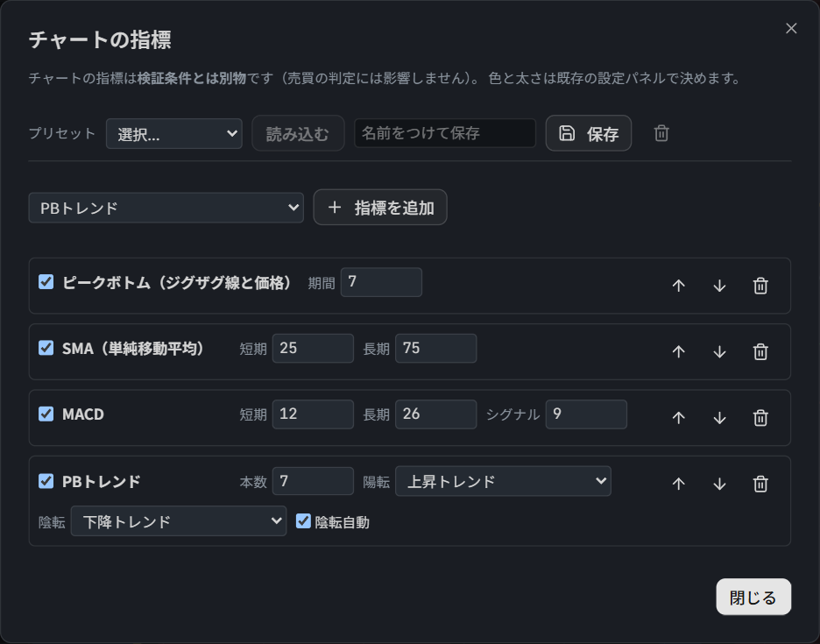The height and width of the screenshot is (644, 820).
Task: Click the PBトレンド 本数 field
Action: pos(313,481)
